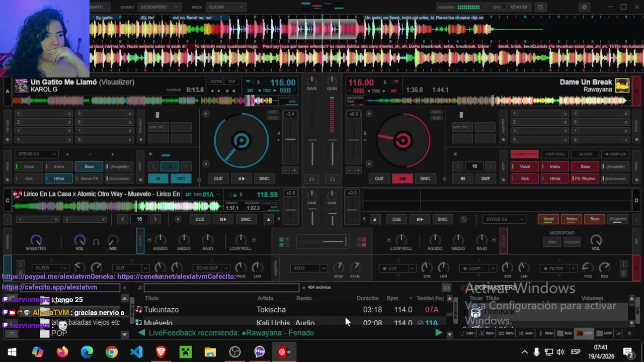
Task: Open STEMS 2.0 dropdown on deck D
Action: click(x=504, y=219)
